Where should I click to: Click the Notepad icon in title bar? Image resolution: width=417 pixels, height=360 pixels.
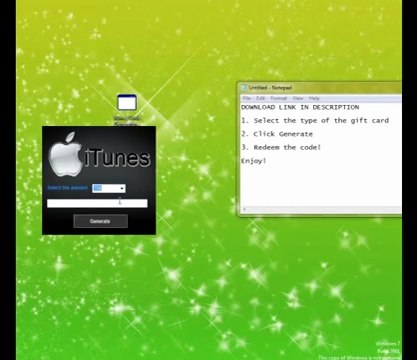tap(244, 88)
